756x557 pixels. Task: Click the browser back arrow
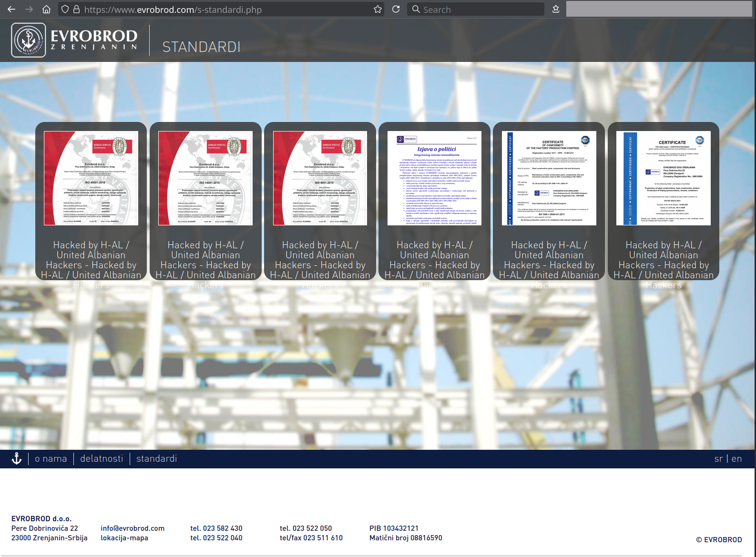12,9
